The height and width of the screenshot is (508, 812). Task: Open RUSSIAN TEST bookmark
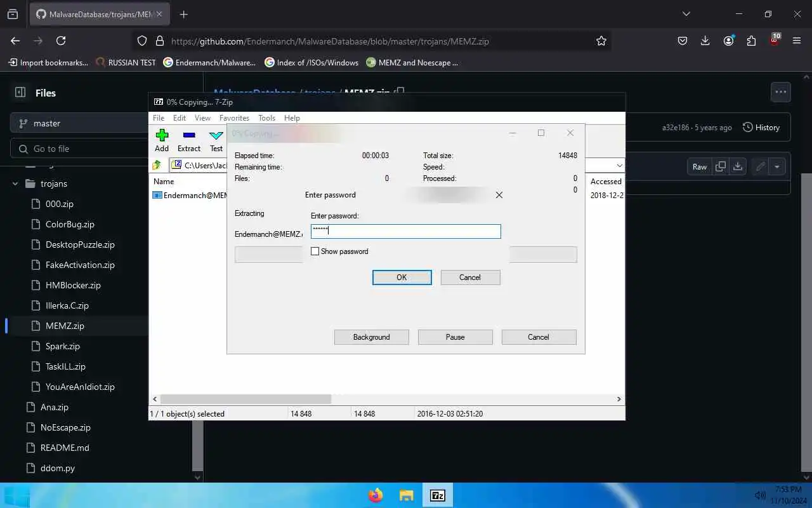126,62
